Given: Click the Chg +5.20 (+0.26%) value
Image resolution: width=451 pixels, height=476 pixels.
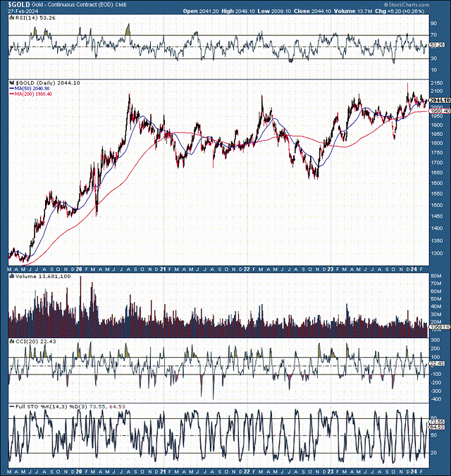Looking at the screenshot, I should click(x=400, y=11).
